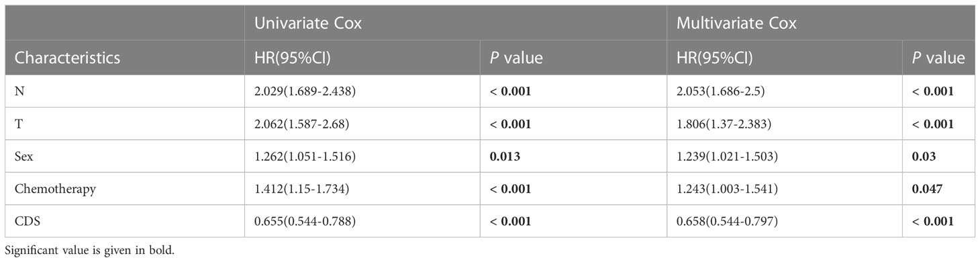Select the Univariate Cox header cell
This screenshot has height=262, width=980.
(x=307, y=24)
